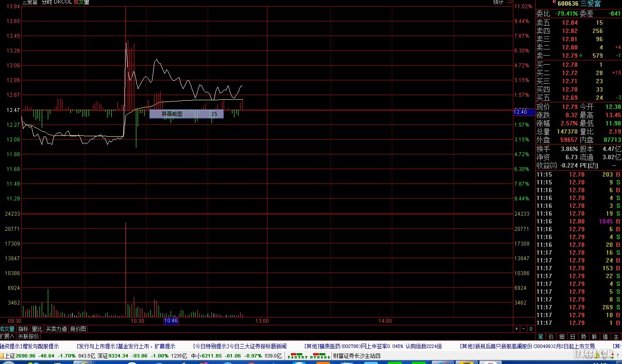Collapse the 扩展 panel toggle

[x=7, y=336]
